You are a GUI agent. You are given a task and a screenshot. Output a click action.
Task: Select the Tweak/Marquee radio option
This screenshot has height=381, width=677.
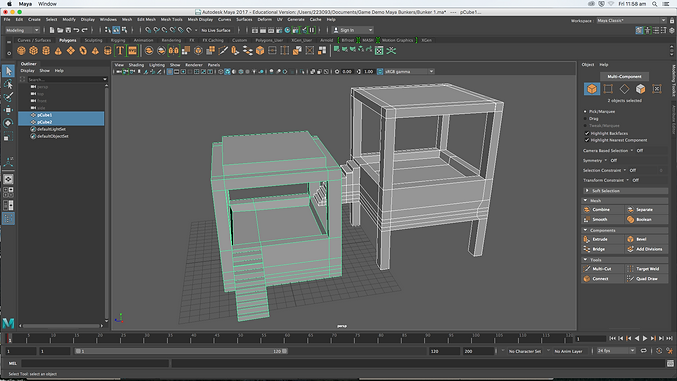tap(585, 126)
